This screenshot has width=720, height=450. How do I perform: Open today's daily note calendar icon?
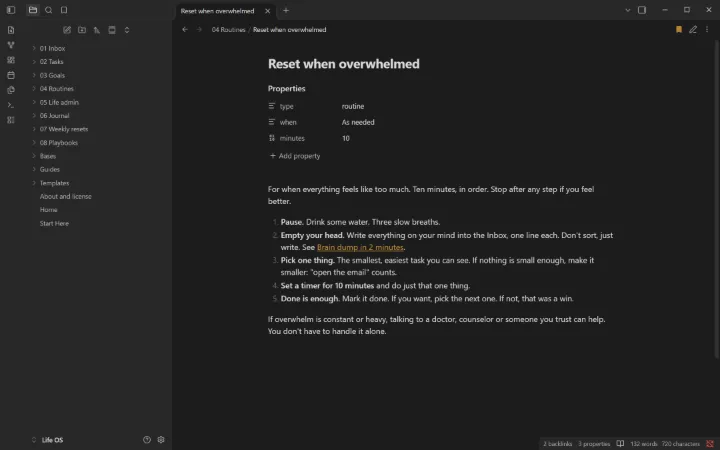point(11,75)
